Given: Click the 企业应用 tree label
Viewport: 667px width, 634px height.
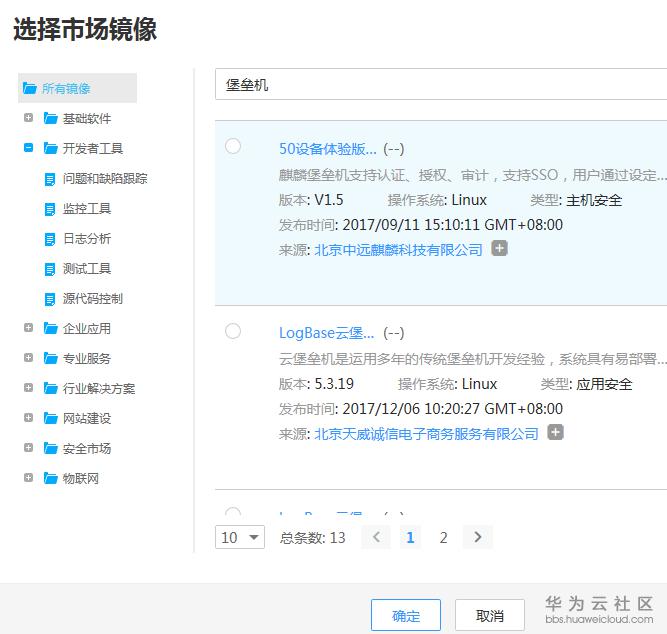Looking at the screenshot, I should [x=87, y=328].
